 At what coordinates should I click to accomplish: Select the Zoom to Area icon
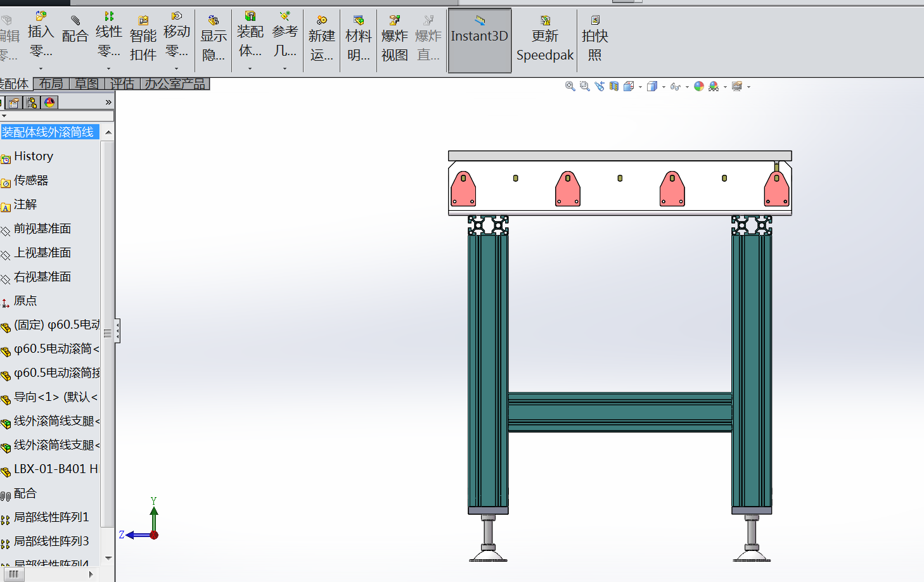[584, 86]
